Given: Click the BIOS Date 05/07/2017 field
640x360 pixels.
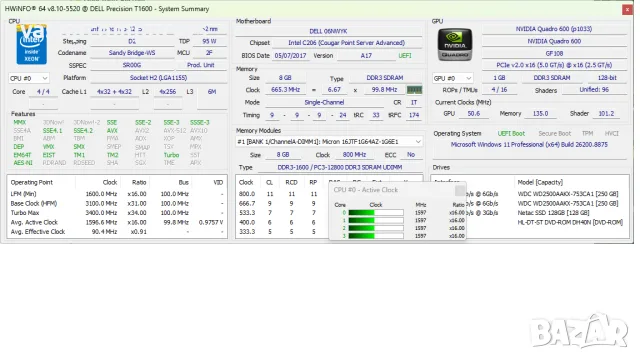Looking at the screenshot, I should pos(290,56).
